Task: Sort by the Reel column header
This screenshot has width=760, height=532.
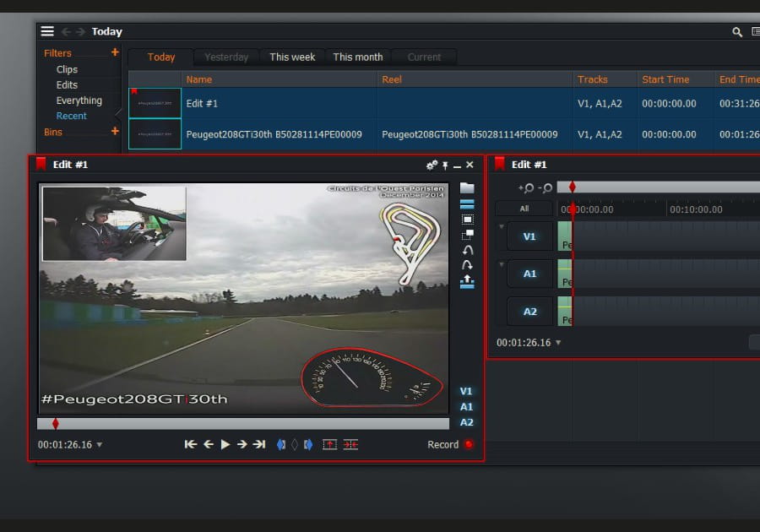Action: pyautogui.click(x=475, y=79)
